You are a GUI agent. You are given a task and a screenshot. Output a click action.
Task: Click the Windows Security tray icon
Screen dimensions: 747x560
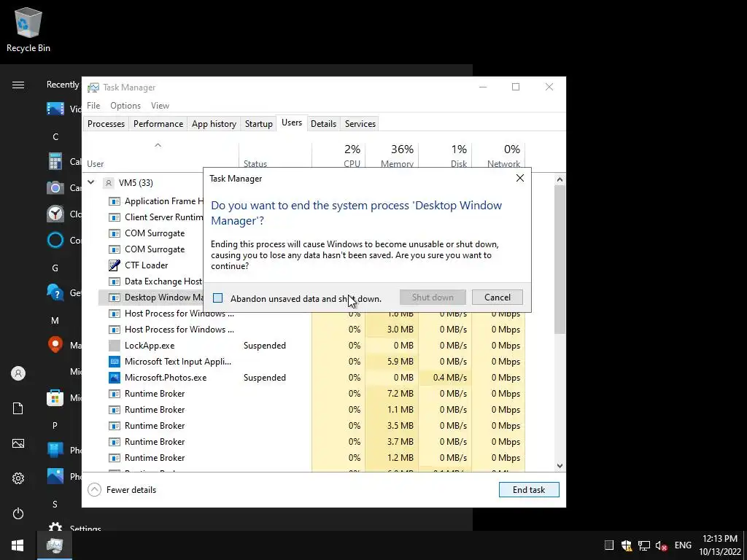(627, 545)
